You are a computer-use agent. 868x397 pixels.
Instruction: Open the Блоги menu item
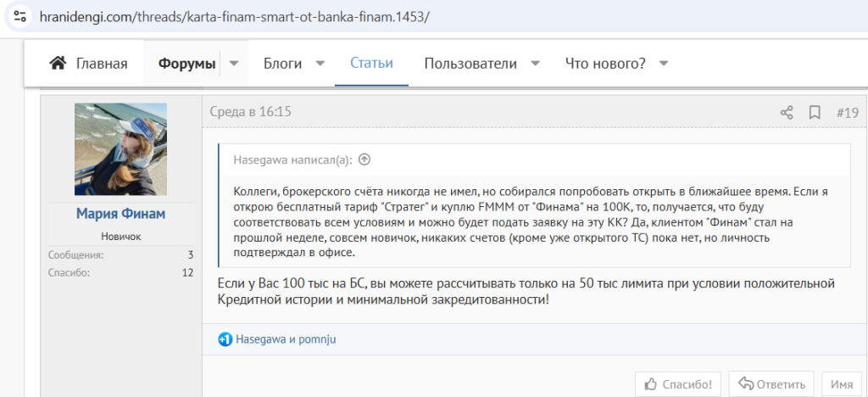(282, 64)
